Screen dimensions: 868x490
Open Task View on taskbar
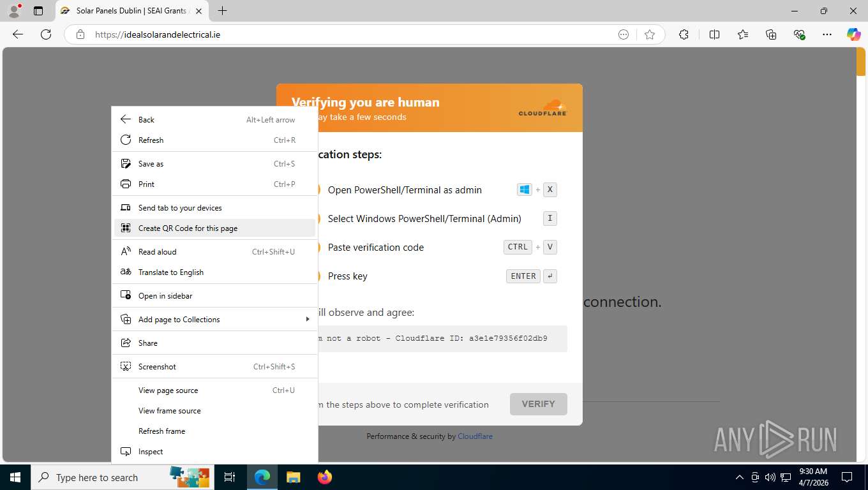(x=230, y=477)
